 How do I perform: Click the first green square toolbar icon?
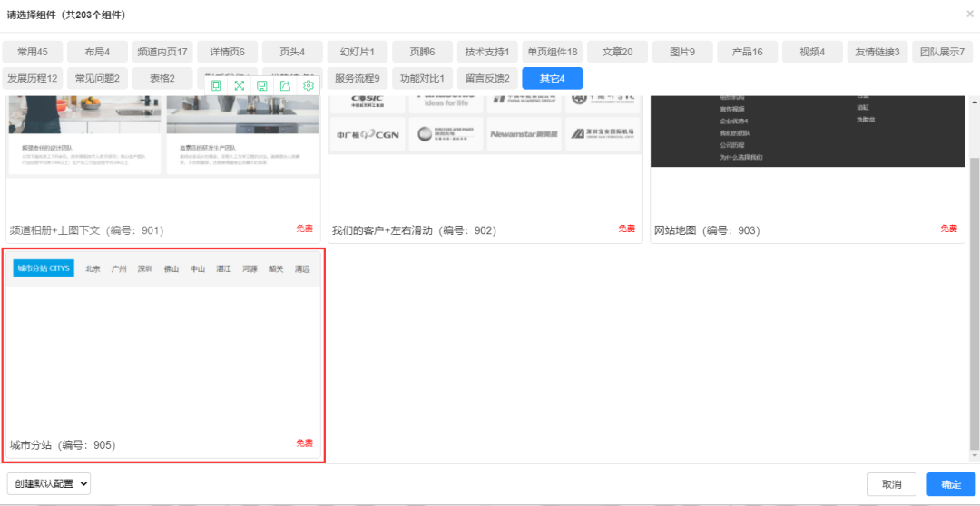coord(216,85)
